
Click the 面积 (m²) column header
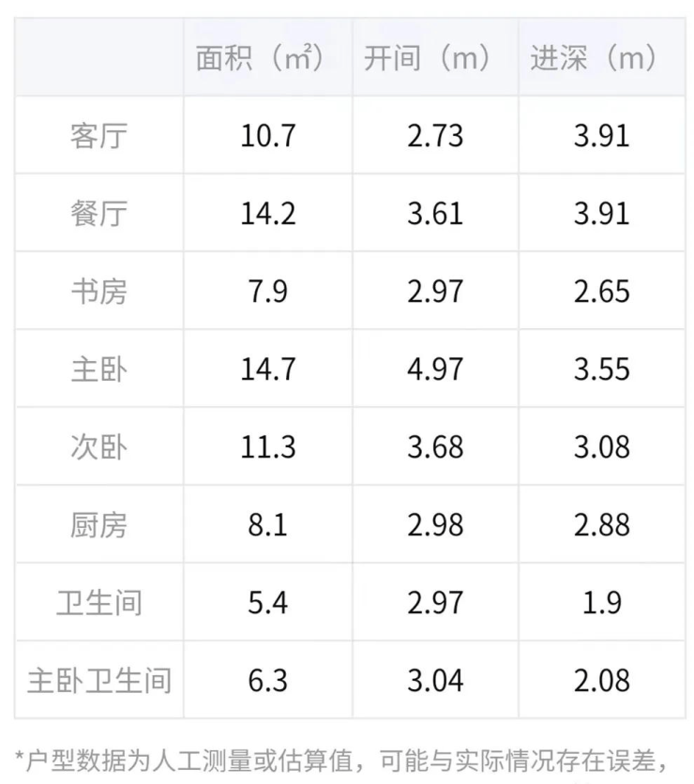coord(266,58)
